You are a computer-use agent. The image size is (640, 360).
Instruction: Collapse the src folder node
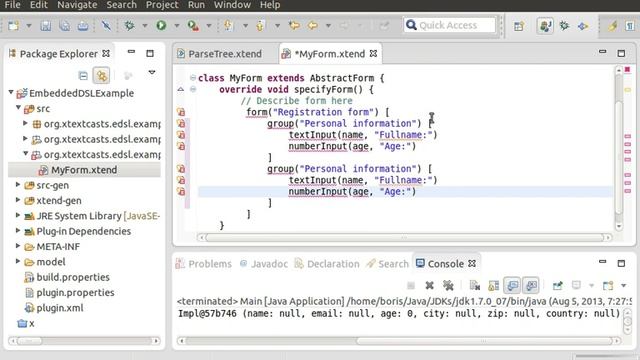18,108
